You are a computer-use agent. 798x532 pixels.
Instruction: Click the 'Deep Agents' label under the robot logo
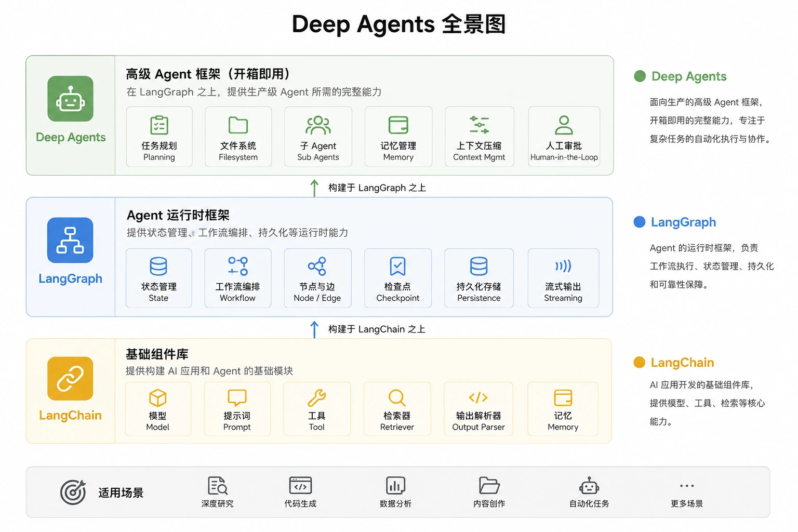71,137
